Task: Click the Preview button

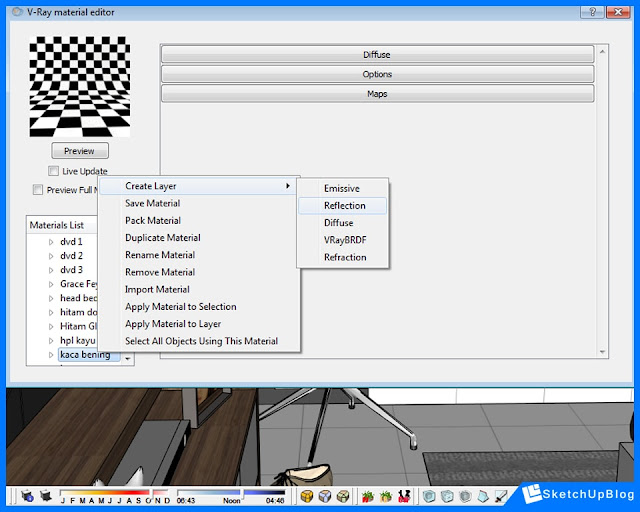Action: point(80,151)
